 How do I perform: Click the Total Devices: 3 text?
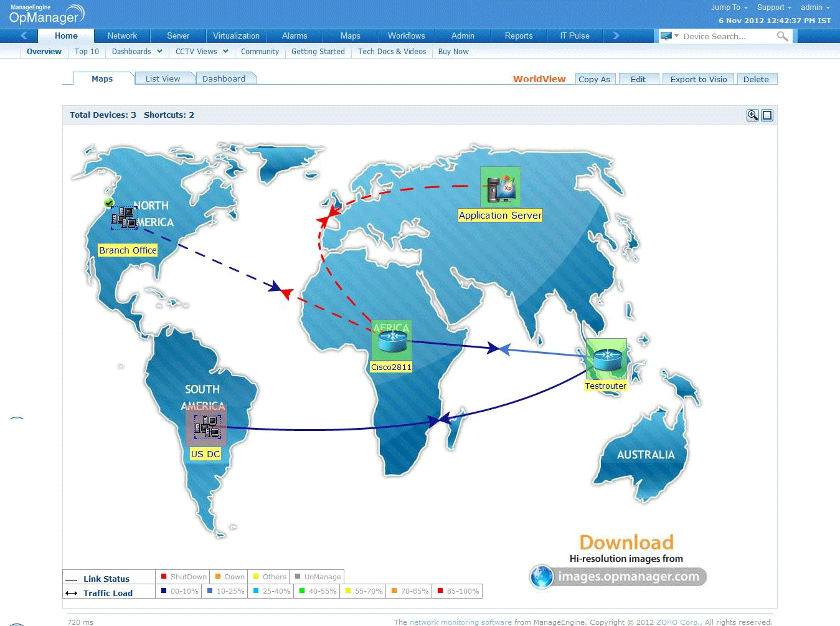[103, 115]
